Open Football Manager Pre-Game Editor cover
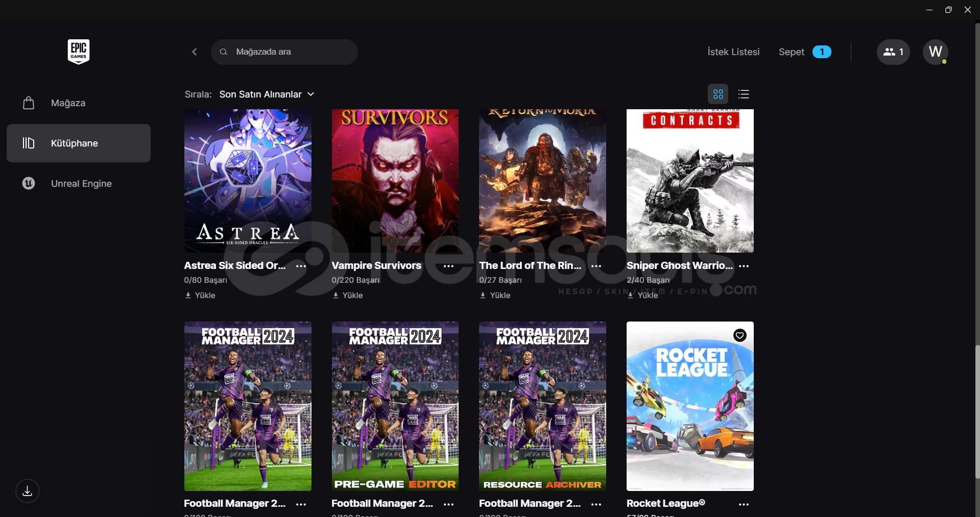This screenshot has width=980, height=517. (x=395, y=406)
